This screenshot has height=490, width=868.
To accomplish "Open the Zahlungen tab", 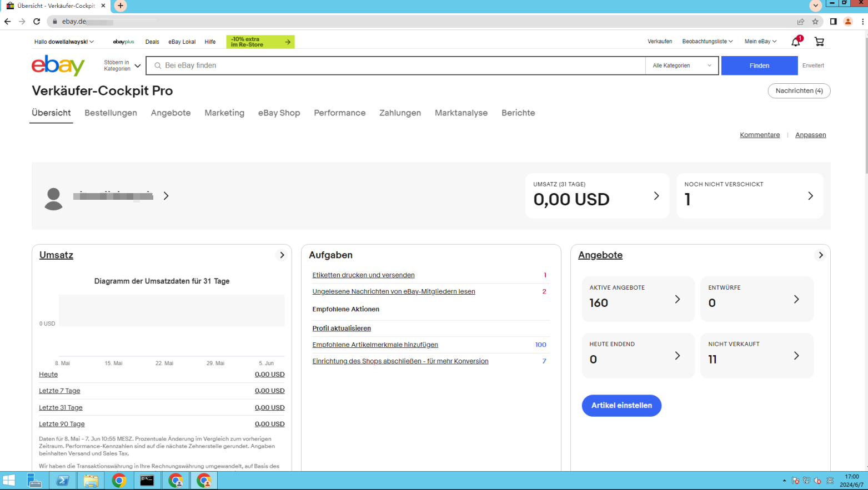I will pos(400,113).
